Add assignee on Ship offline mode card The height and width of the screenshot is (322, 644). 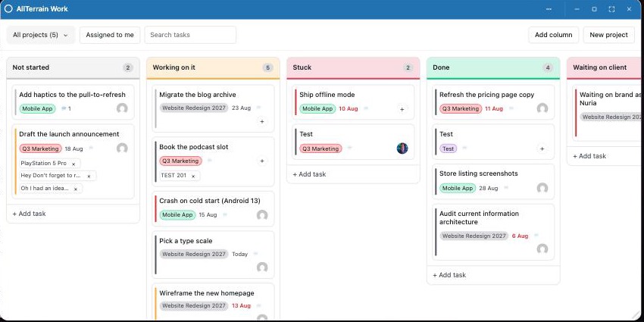[x=402, y=109]
